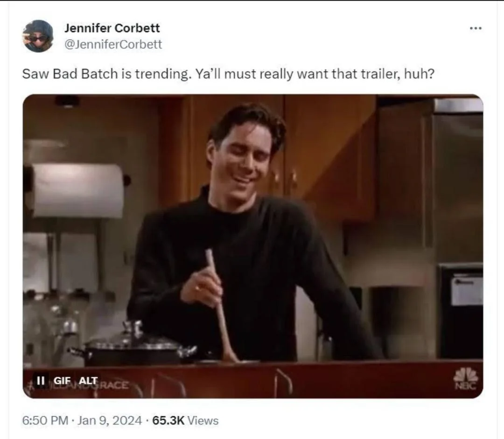The width and height of the screenshot is (504, 439).
Task: Click the NBC peacock logo watermark
Action: point(465,378)
